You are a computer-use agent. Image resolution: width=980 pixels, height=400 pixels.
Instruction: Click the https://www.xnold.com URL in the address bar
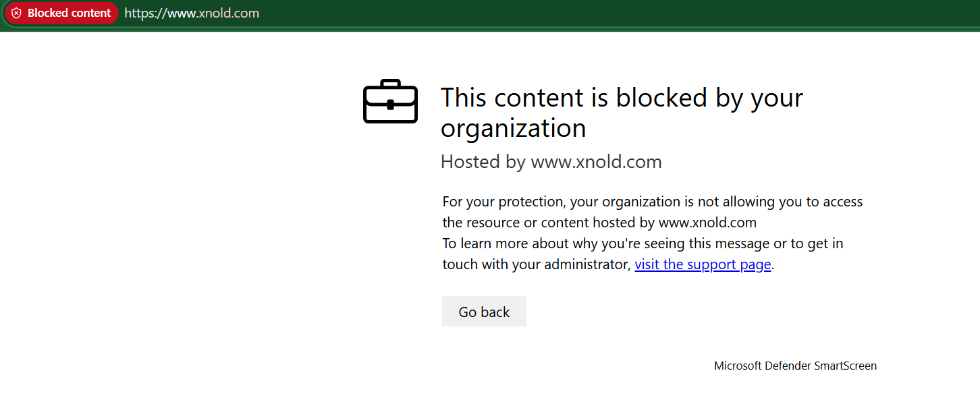click(192, 13)
